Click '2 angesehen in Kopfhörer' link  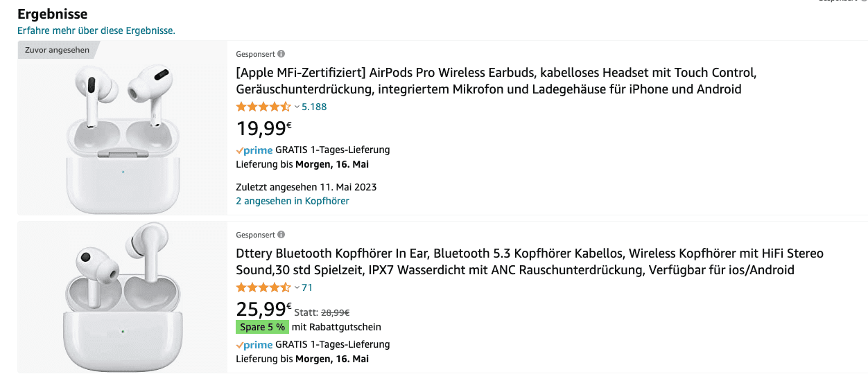tap(293, 201)
